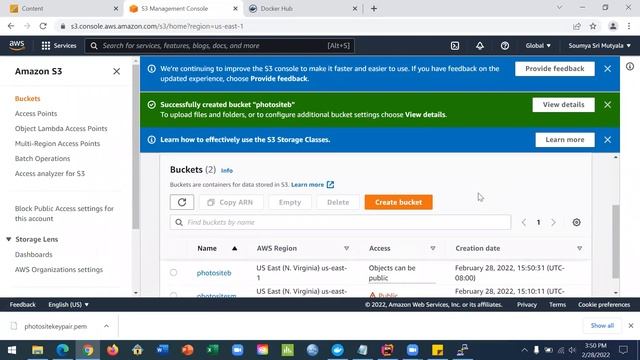Sort by AWS Region column arrow
The image size is (640, 360).
click(x=346, y=248)
